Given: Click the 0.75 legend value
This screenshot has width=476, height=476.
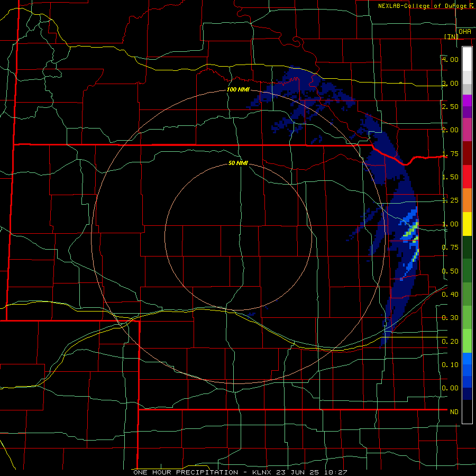Looking at the screenshot, I should click(450, 248).
